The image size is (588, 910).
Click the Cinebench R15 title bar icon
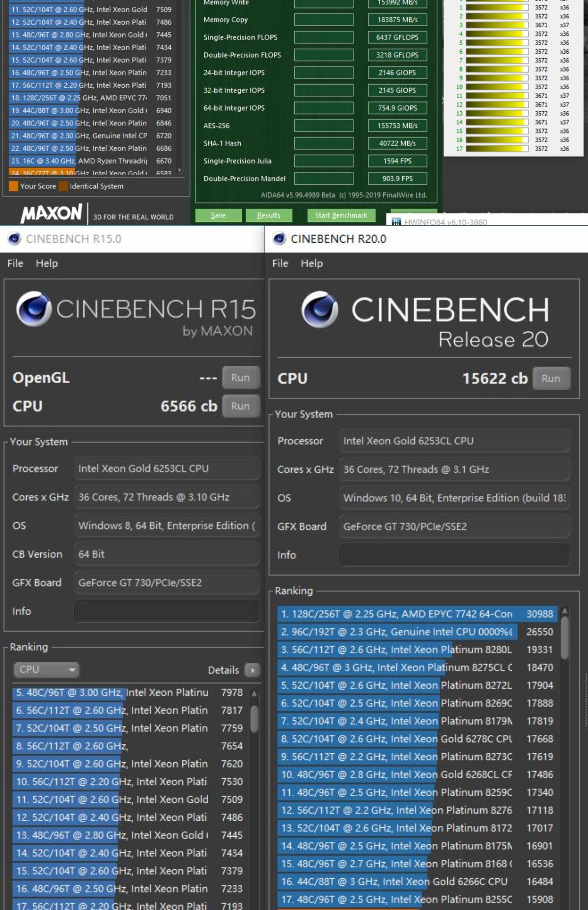tap(15, 239)
